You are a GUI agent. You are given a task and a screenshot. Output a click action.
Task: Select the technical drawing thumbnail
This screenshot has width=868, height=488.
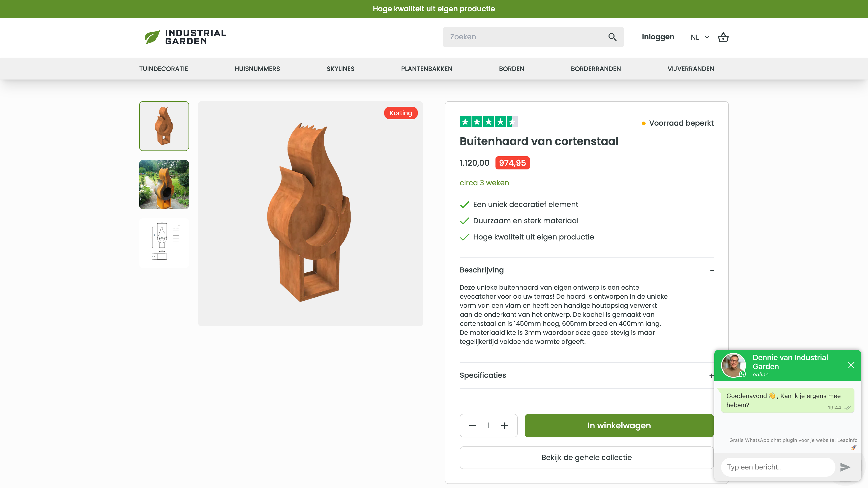click(164, 242)
